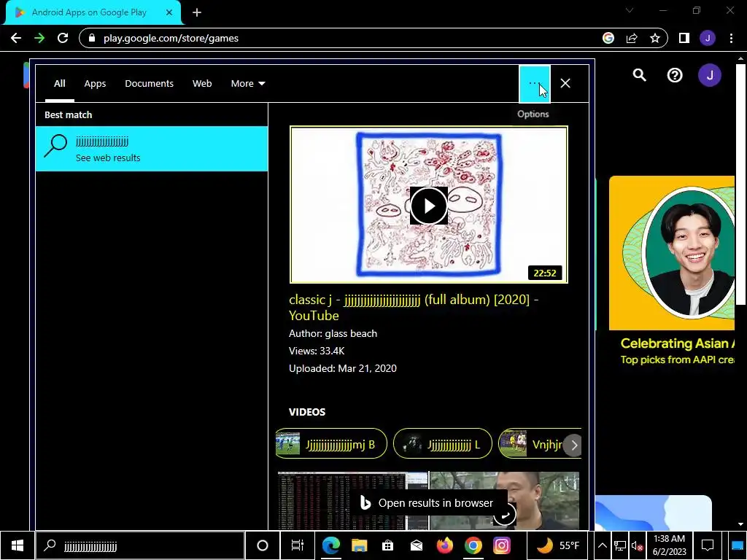
Task: Select the jjjjjjjjjjjjjjjjjjj See web results match
Action: tap(152, 149)
